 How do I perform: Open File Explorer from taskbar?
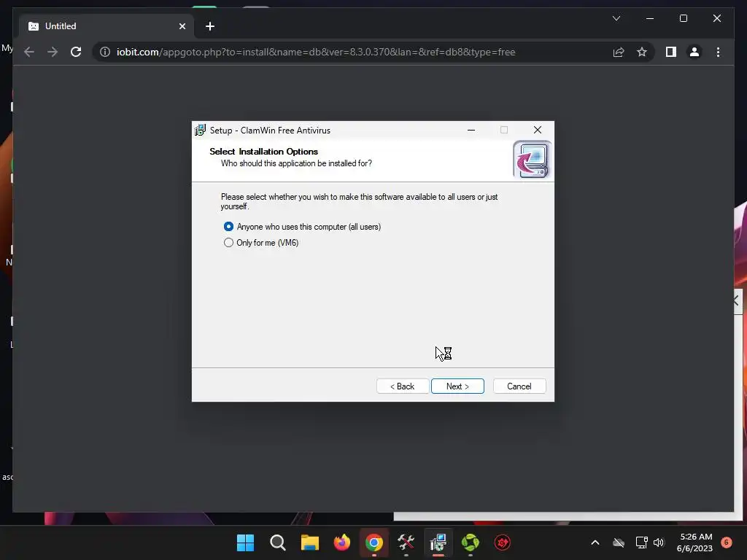(309, 542)
